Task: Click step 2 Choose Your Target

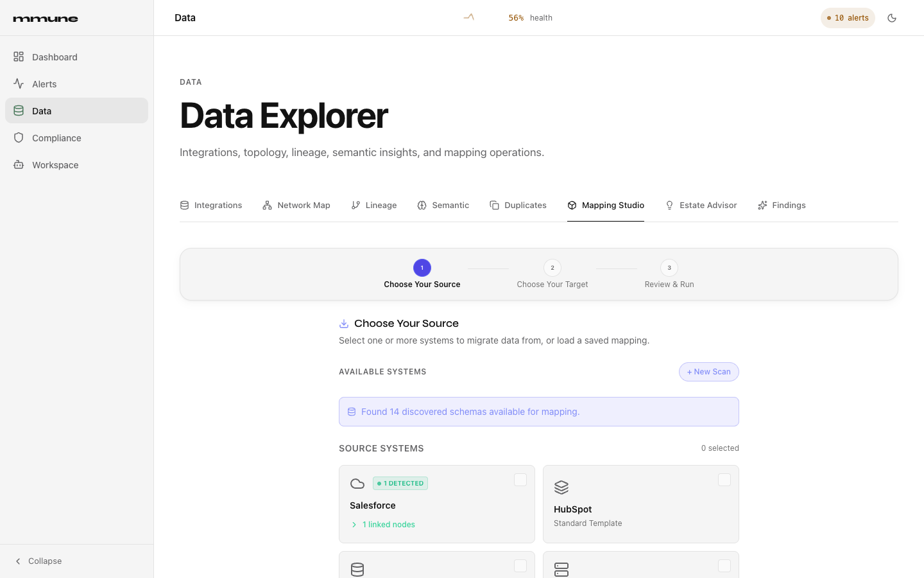Action: tap(552, 274)
